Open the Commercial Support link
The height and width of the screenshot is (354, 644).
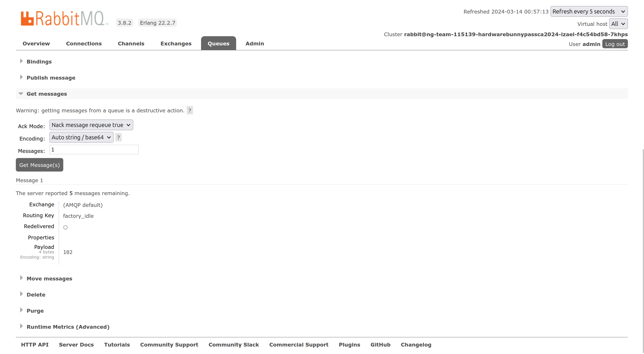[x=299, y=345]
